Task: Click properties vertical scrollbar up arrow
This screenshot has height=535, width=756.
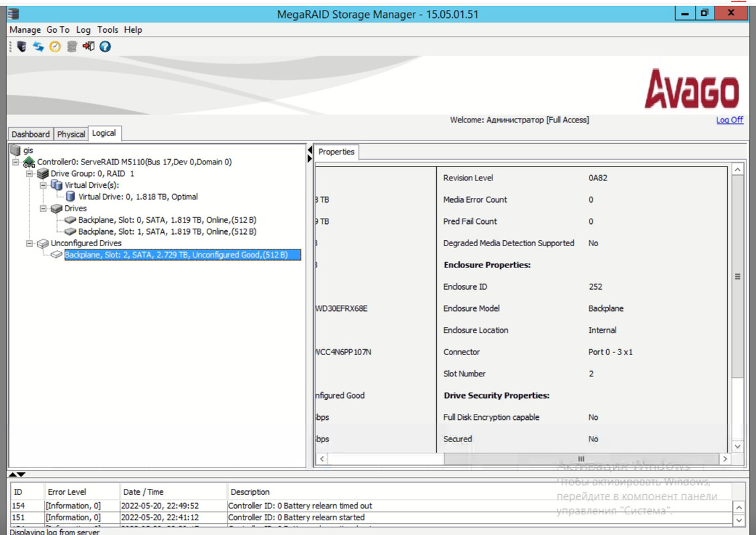Action: [737, 170]
